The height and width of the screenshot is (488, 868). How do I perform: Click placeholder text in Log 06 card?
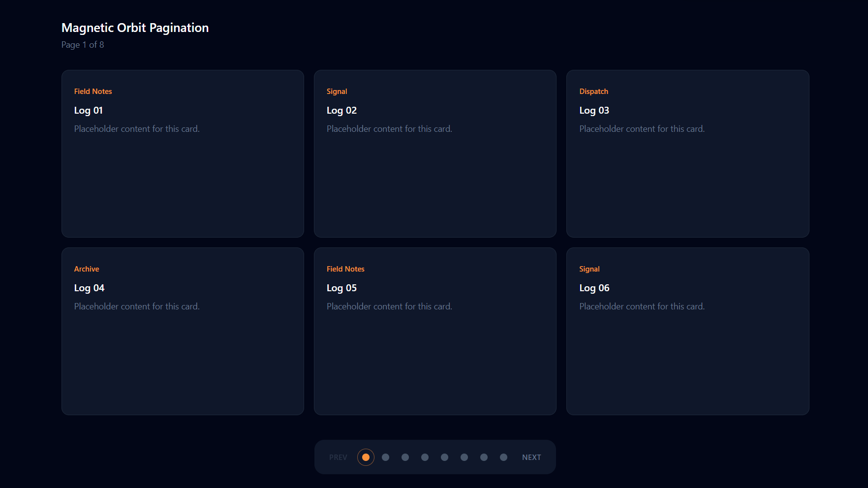tap(642, 306)
